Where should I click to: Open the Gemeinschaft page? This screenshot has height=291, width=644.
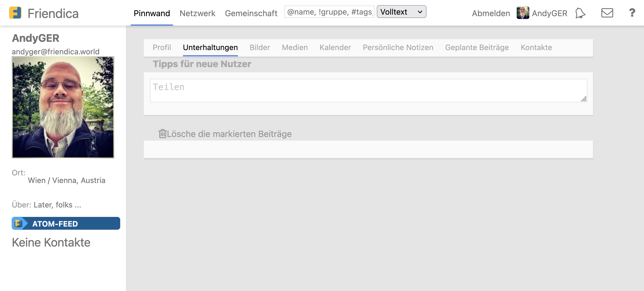pyautogui.click(x=251, y=13)
